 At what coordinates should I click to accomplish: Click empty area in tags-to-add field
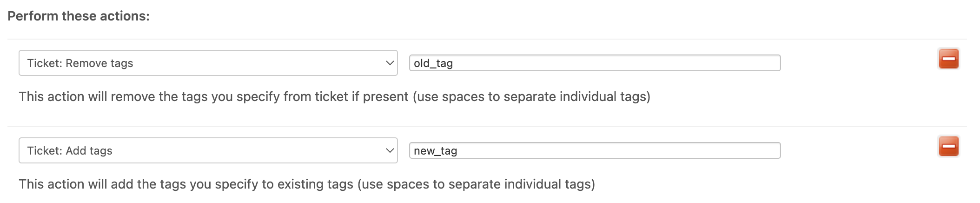click(x=651, y=150)
